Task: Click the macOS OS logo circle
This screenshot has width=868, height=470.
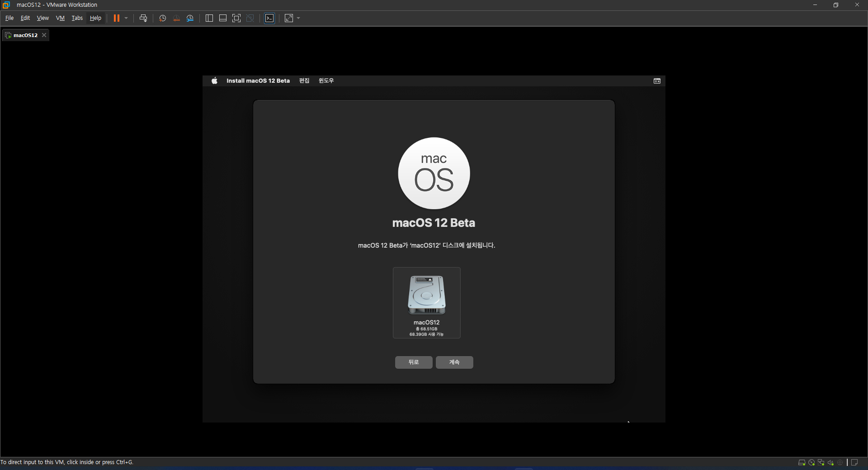Action: pyautogui.click(x=434, y=173)
